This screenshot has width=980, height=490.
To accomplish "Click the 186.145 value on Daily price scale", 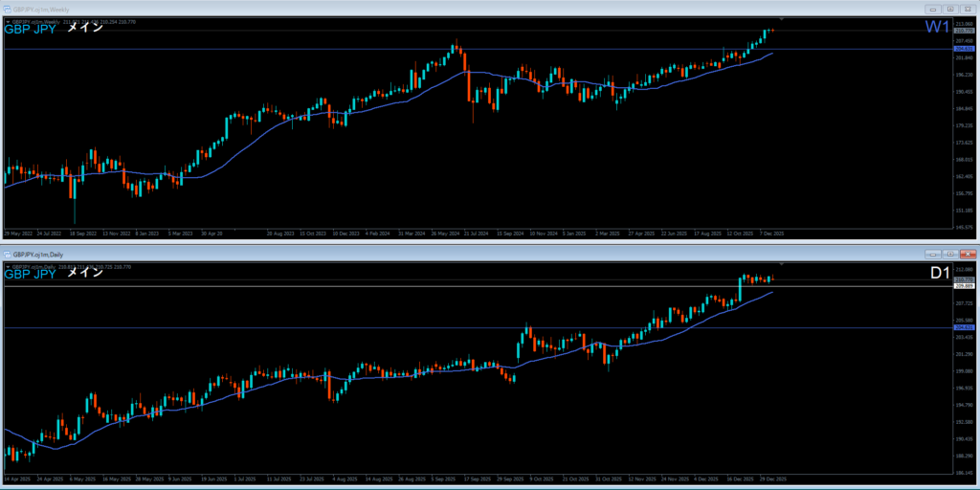I will click(965, 473).
